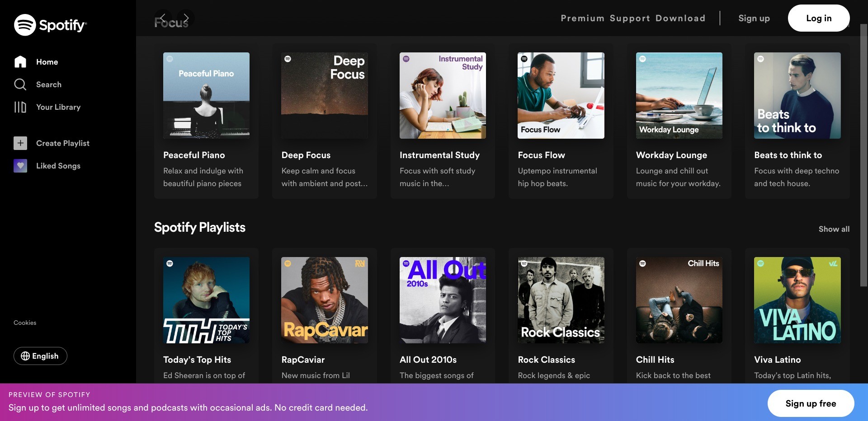868x421 pixels.
Task: Open Chill Hits cover art
Action: [x=679, y=300]
